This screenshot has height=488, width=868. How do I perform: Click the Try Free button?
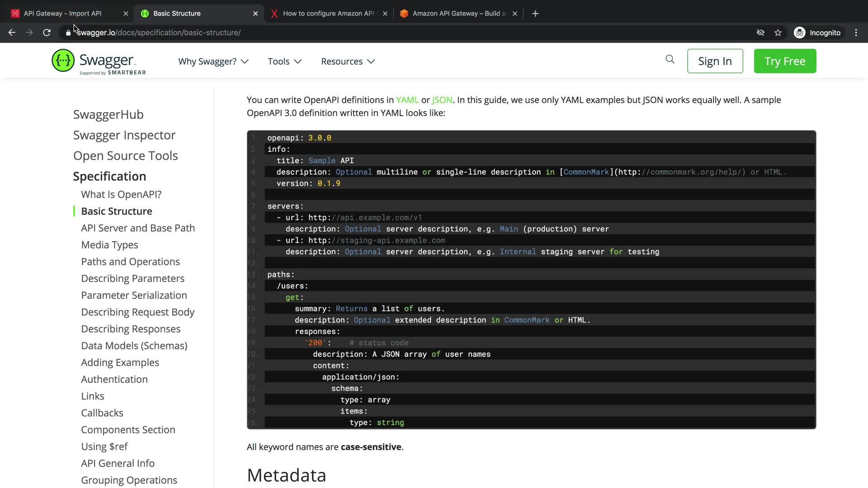click(785, 61)
